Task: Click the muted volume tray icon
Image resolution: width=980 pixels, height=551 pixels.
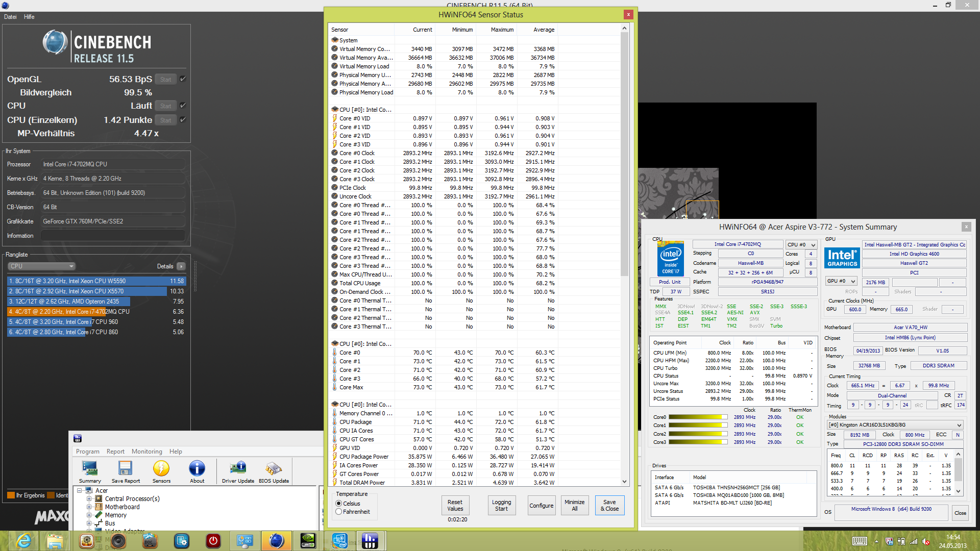Action: tap(925, 541)
